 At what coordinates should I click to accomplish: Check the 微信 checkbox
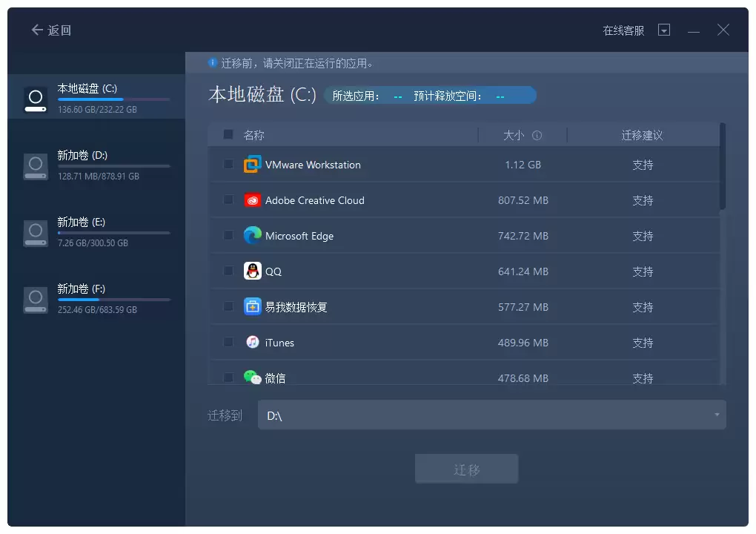pyautogui.click(x=228, y=378)
